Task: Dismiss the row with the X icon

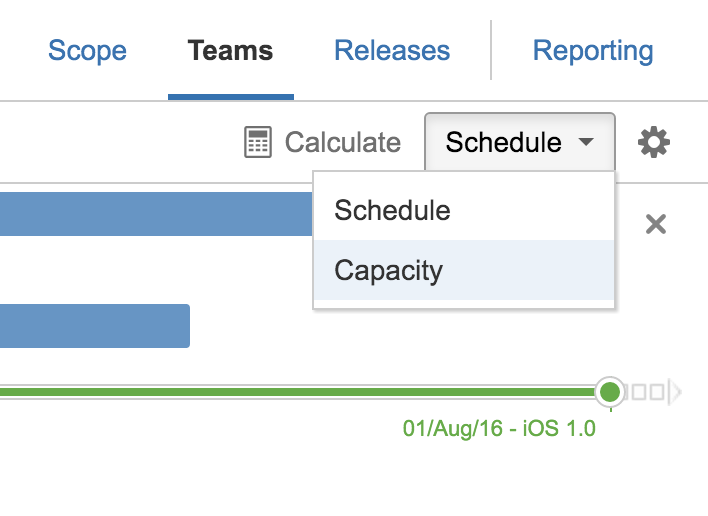Action: [x=656, y=224]
